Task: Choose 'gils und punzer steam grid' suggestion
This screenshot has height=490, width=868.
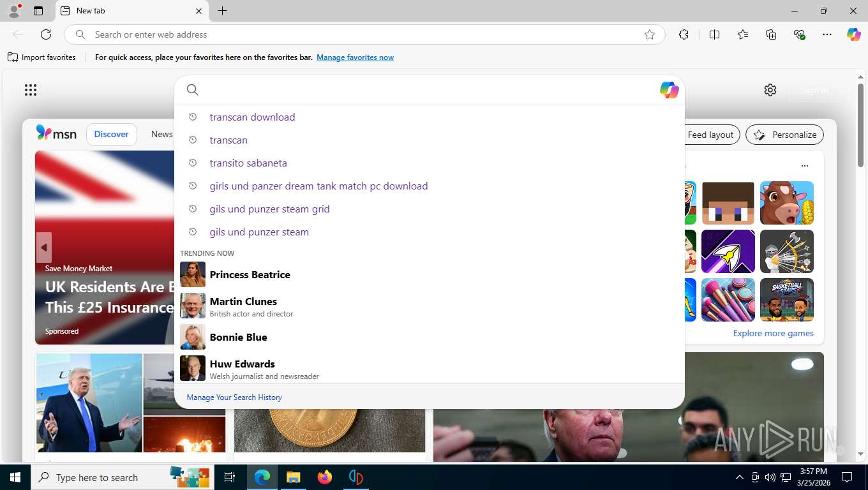Action: pyautogui.click(x=429, y=209)
